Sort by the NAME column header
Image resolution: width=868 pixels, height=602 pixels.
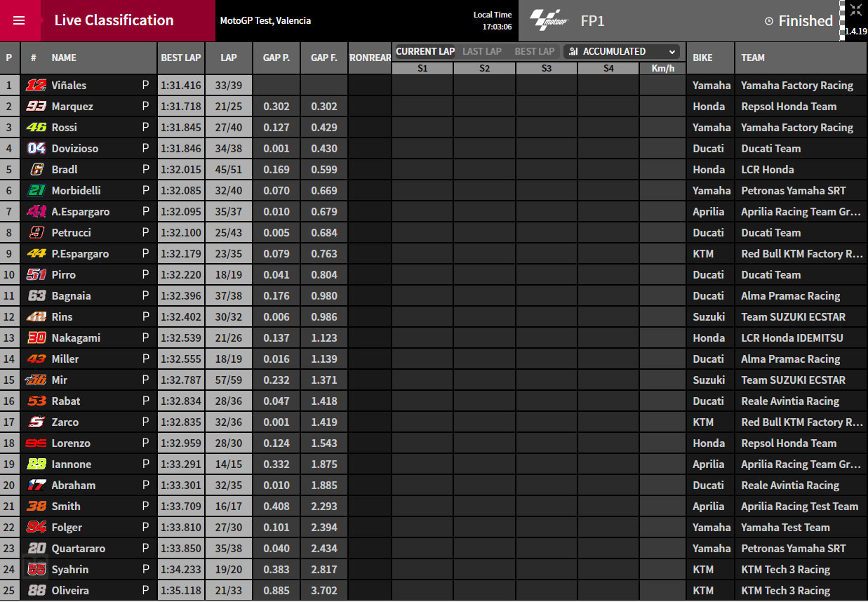pos(64,58)
